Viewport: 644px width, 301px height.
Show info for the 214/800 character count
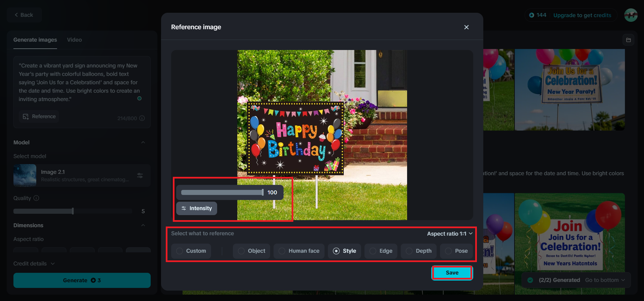click(x=142, y=118)
